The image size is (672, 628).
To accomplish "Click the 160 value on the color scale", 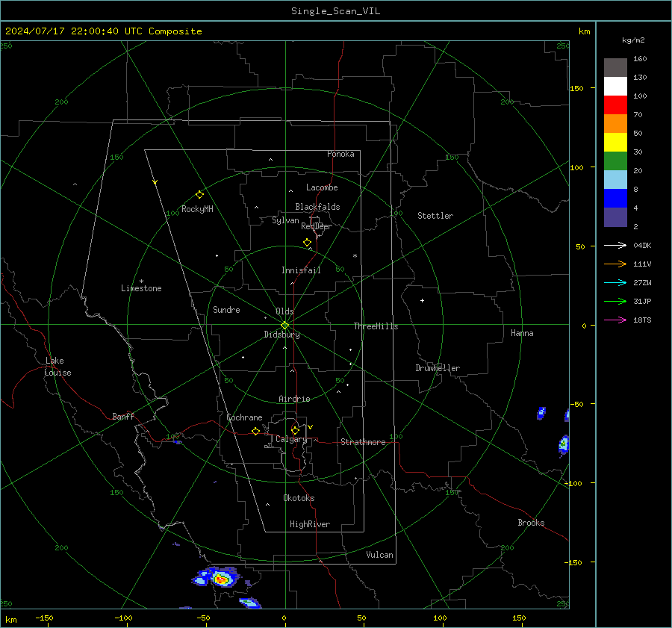I will pyautogui.click(x=640, y=59).
